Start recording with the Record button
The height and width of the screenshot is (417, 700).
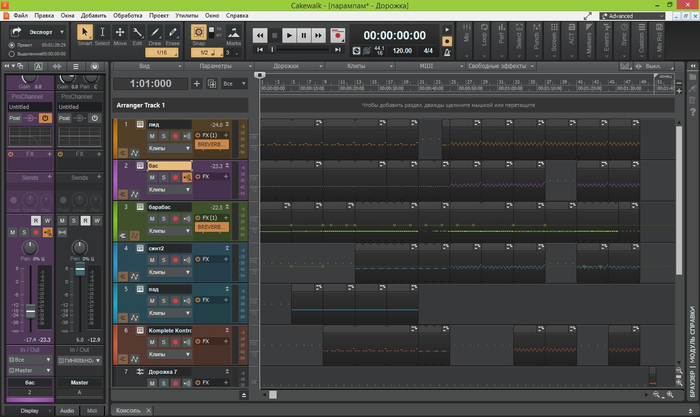point(337,35)
